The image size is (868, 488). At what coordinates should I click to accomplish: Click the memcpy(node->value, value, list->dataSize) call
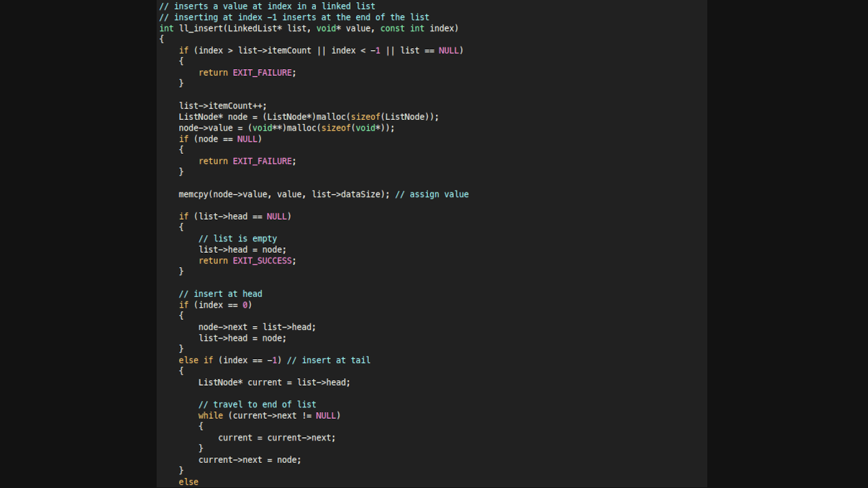(285, 195)
